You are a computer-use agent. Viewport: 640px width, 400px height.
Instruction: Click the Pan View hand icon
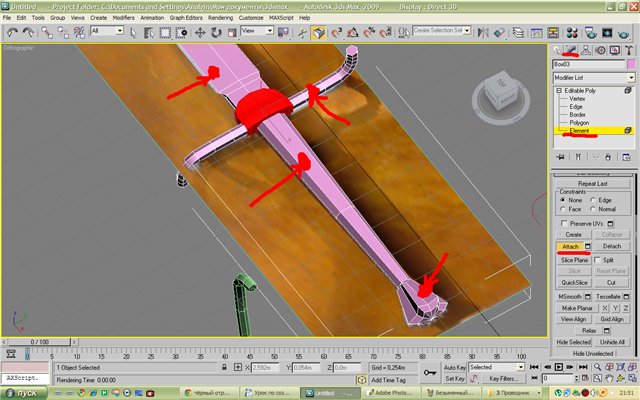tap(609, 379)
